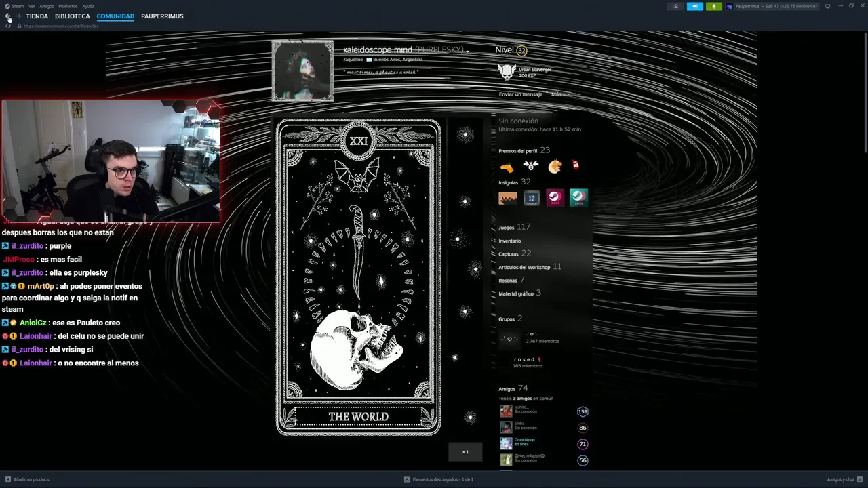Click Enviar un mensaje

click(x=520, y=94)
